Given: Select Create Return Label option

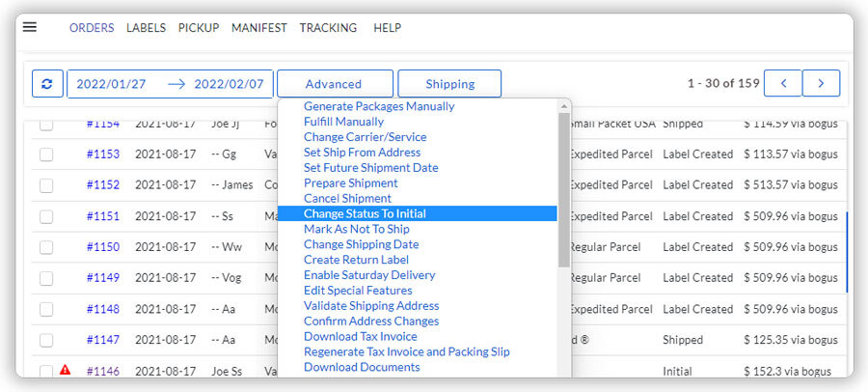Looking at the screenshot, I should 356,260.
